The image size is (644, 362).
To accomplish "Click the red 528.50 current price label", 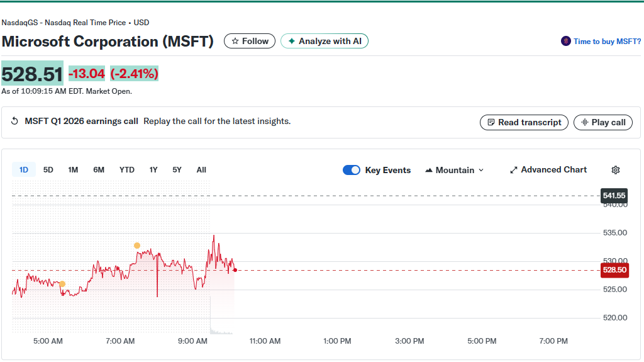I will pyautogui.click(x=614, y=270).
